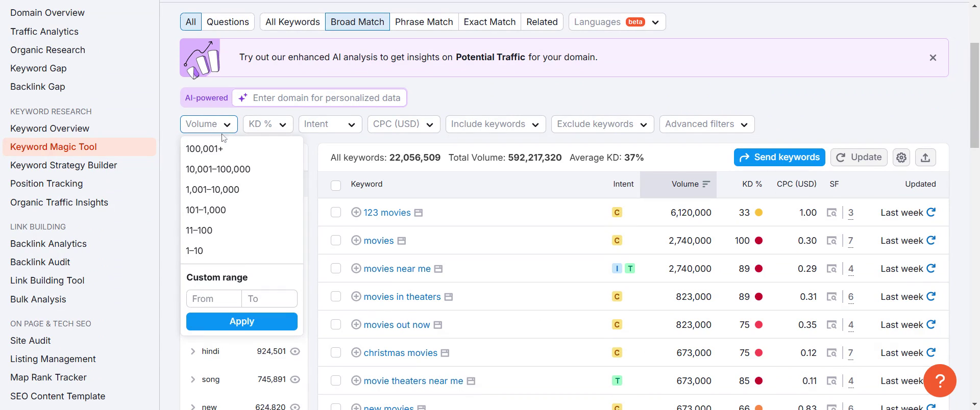This screenshot has height=410, width=980.
Task: Refresh the movies near me data
Action: coord(931,268)
